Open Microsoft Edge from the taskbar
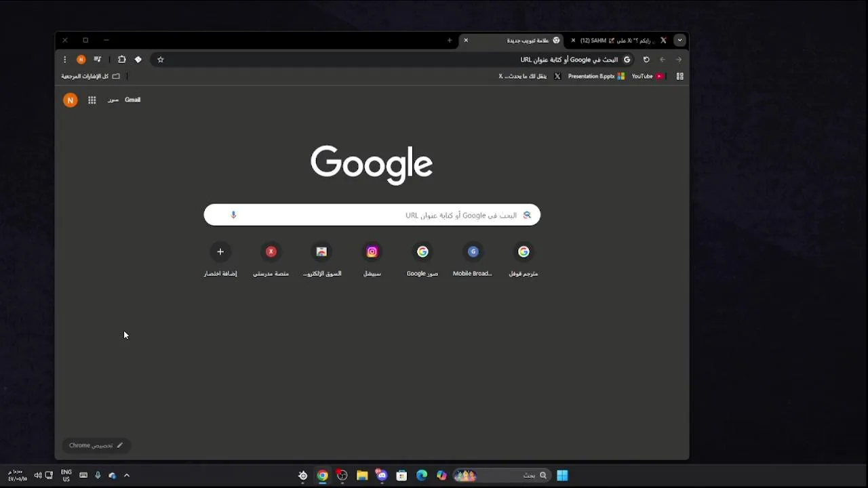Viewport: 868px width, 488px height. pyautogui.click(x=422, y=476)
